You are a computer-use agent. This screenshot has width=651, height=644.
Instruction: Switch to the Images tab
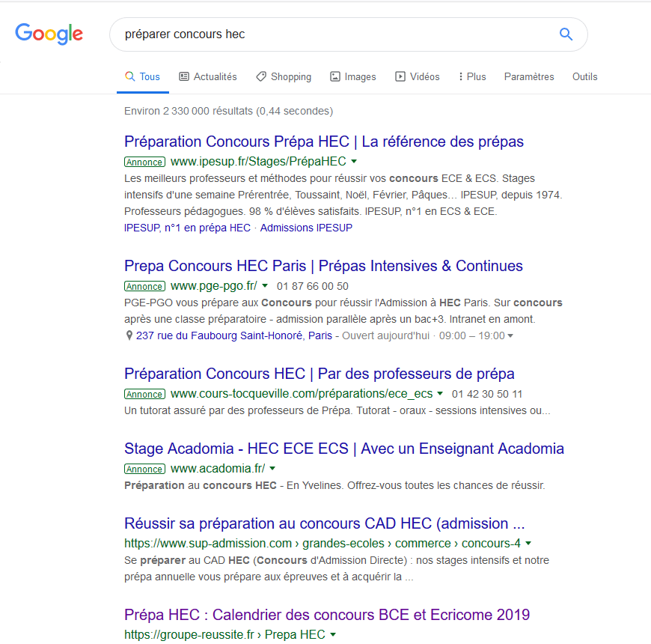(353, 77)
